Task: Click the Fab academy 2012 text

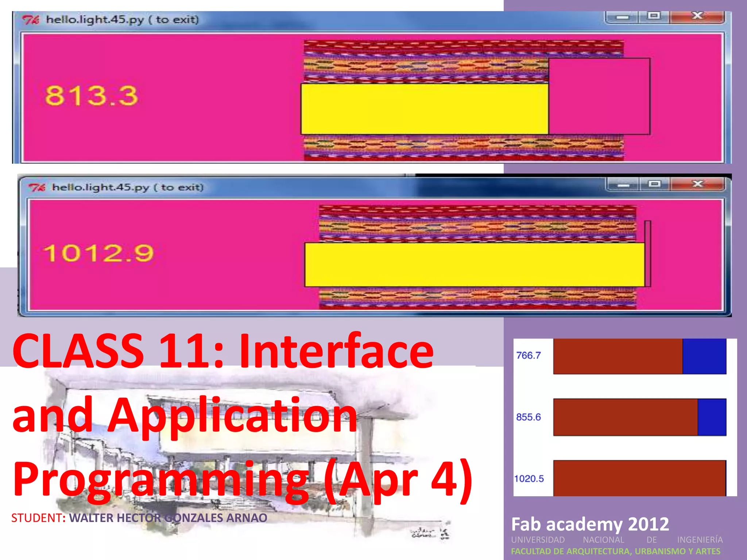Action: tap(590, 524)
